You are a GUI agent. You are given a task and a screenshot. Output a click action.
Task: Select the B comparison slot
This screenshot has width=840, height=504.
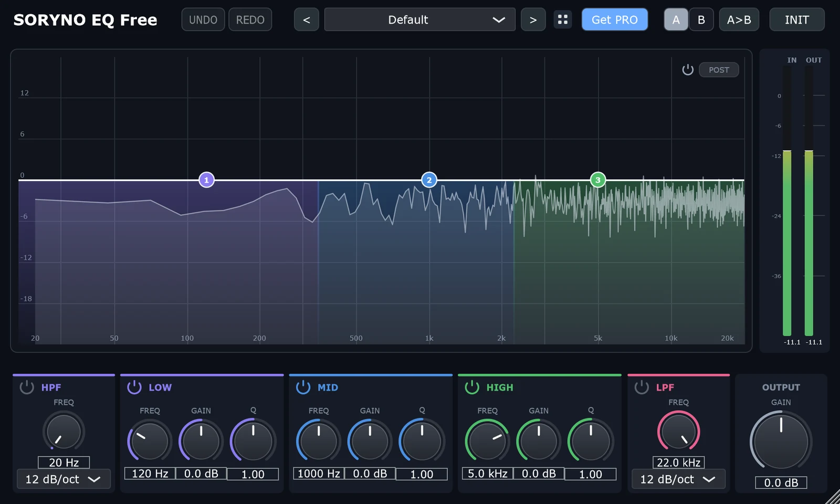[x=701, y=19]
